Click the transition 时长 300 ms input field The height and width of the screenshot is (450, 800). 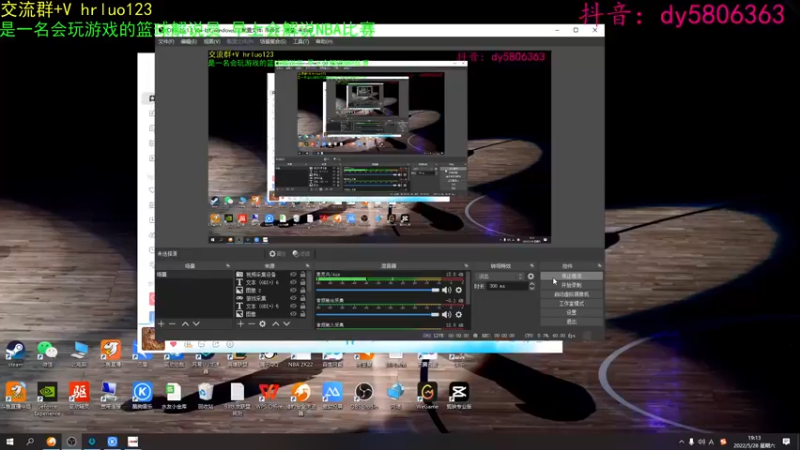pyautogui.click(x=507, y=286)
